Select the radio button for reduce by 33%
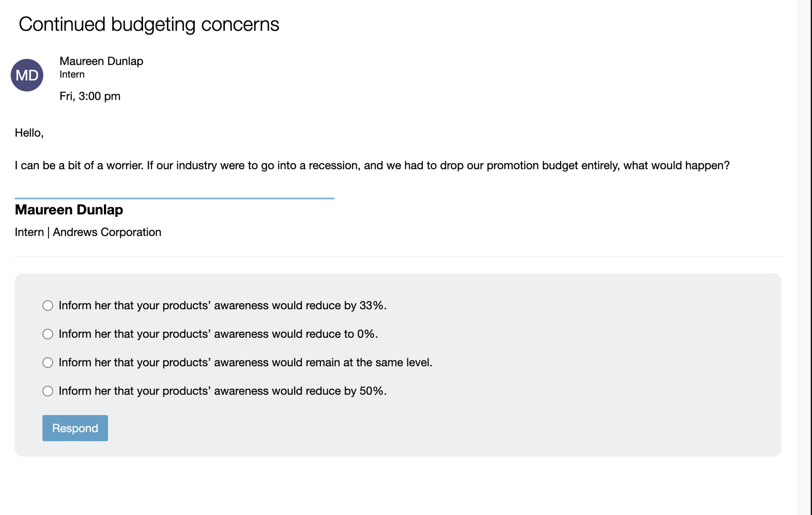The image size is (812, 515). (x=48, y=306)
